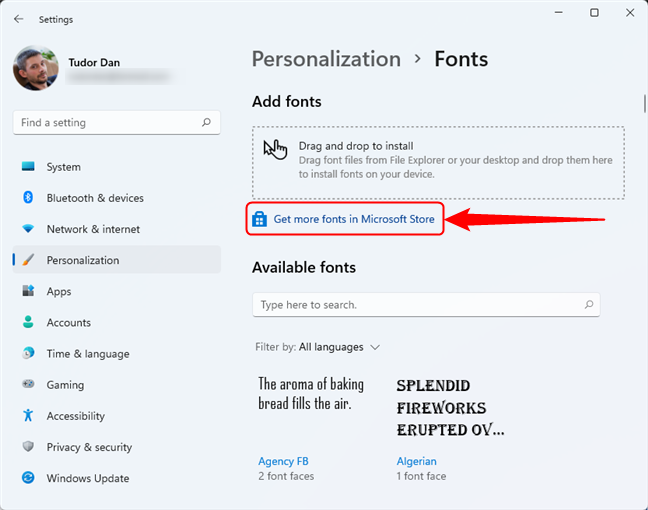This screenshot has height=510, width=648.
Task: Click the Drag and drop to install area
Action: click(438, 162)
